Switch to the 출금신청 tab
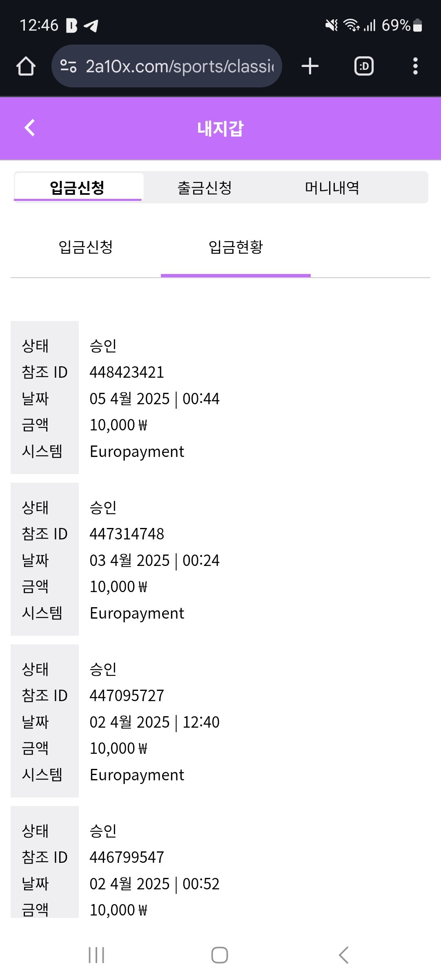The image size is (441, 980). tap(205, 188)
